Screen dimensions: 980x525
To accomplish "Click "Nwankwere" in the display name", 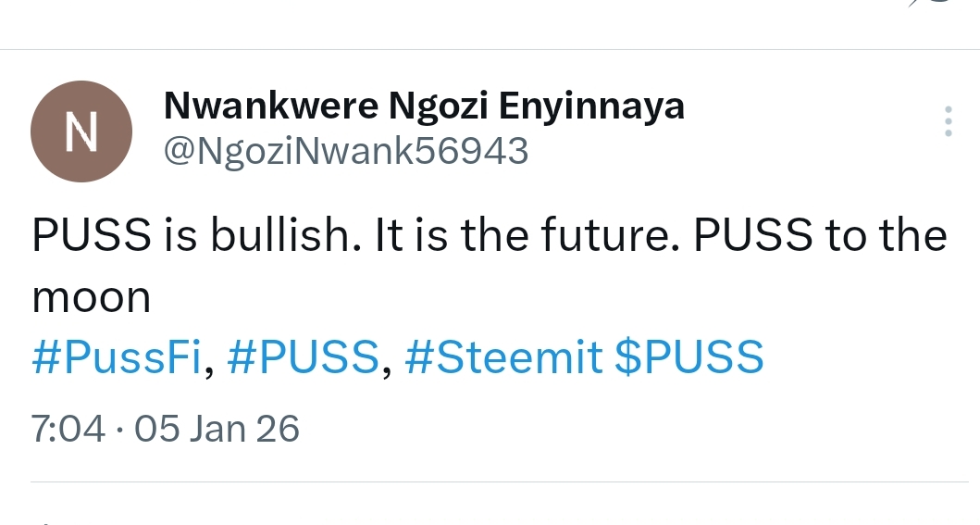I will point(270,107).
